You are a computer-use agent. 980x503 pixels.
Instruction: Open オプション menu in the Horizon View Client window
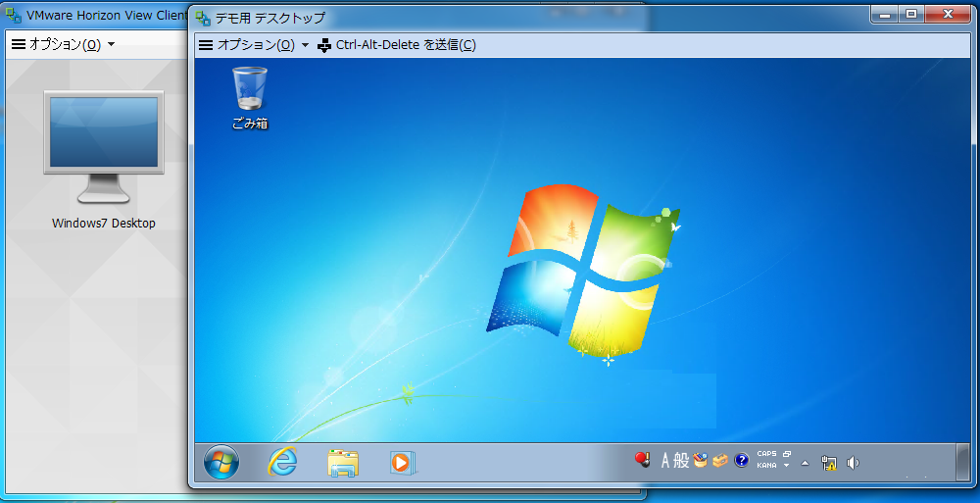click(x=64, y=44)
